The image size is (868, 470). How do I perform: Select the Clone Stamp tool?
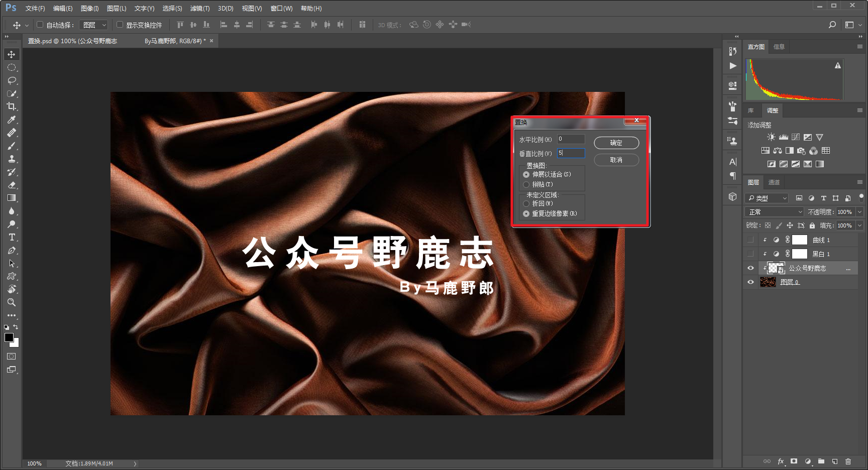click(x=12, y=159)
